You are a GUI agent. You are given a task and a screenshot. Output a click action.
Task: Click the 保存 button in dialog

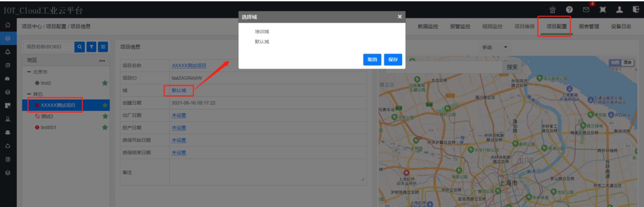click(393, 60)
